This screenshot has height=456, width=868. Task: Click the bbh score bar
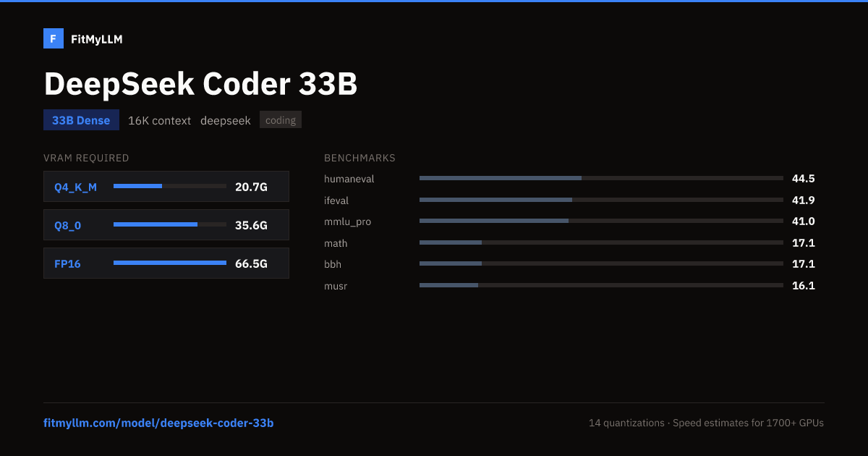click(601, 263)
